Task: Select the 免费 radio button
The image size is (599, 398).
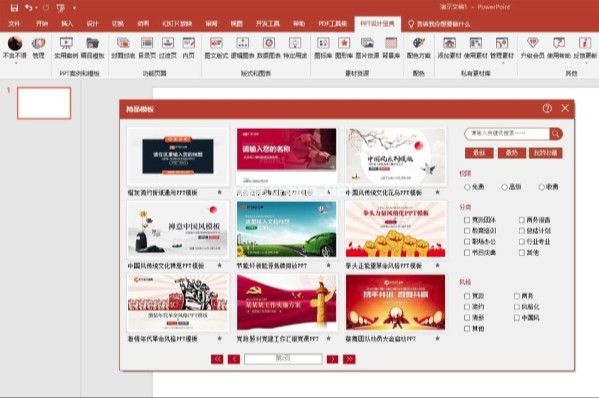Action: click(467, 187)
